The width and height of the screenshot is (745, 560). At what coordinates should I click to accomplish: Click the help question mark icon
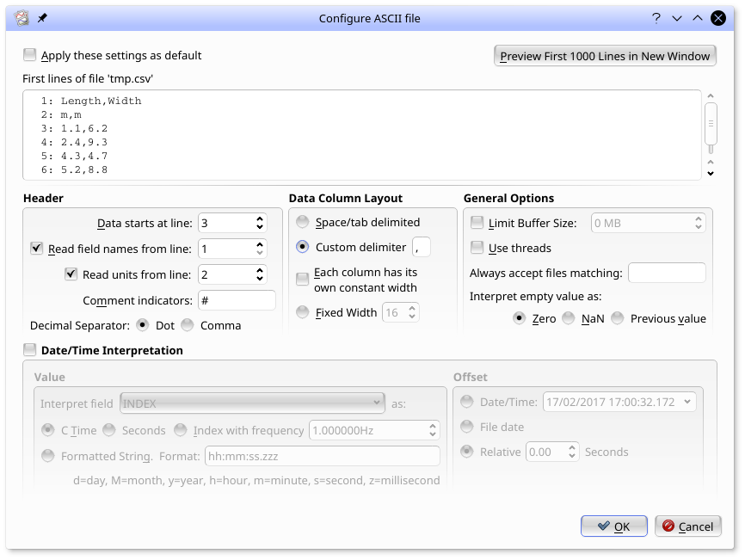(x=656, y=18)
